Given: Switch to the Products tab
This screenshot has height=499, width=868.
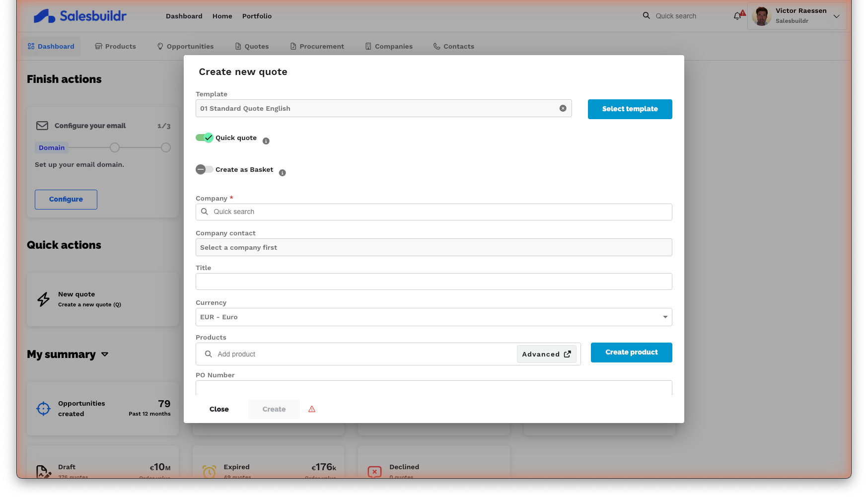Looking at the screenshot, I should click(x=115, y=46).
